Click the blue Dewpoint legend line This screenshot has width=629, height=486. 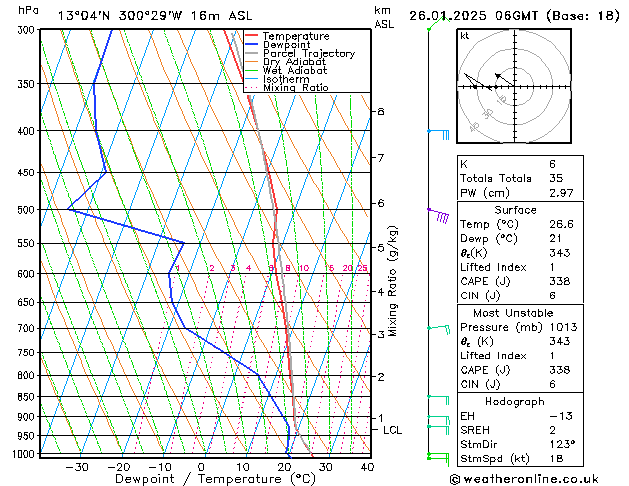(x=251, y=44)
